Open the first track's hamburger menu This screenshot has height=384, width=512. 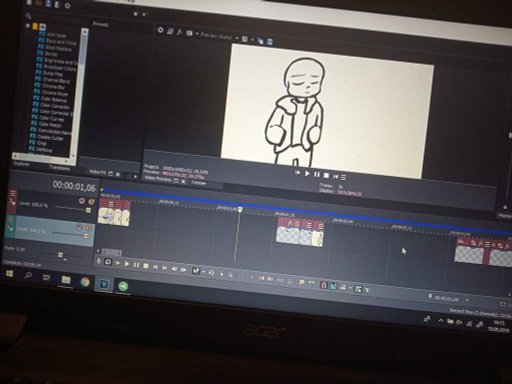tap(13, 194)
